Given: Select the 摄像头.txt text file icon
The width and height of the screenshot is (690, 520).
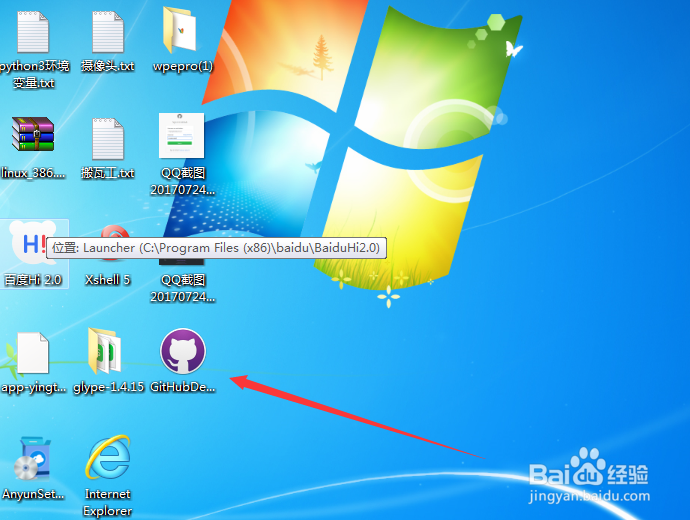Looking at the screenshot, I should coord(108,32).
